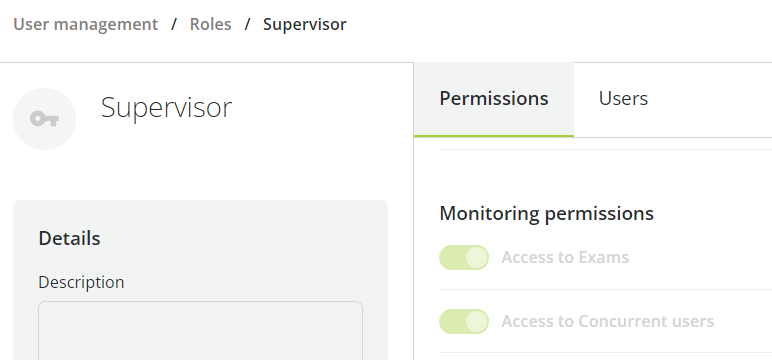This screenshot has width=772, height=360.
Task: Open the Roles breadcrumb link
Action: 210,24
